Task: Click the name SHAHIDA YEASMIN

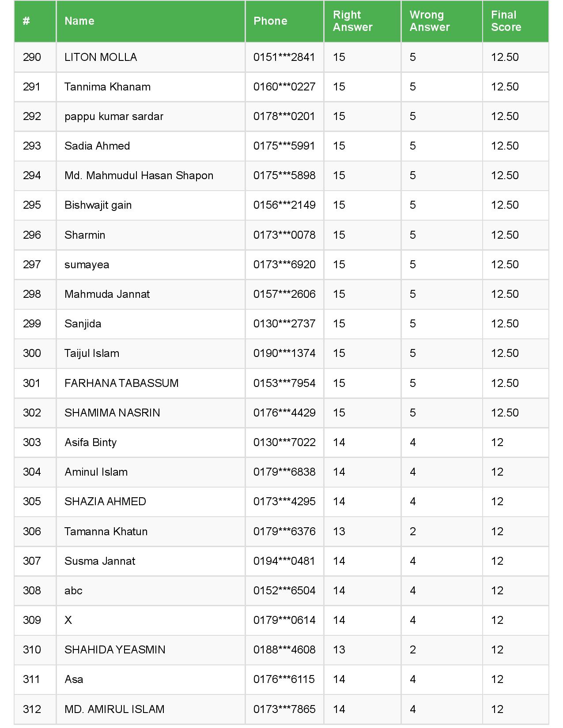Action: point(115,650)
